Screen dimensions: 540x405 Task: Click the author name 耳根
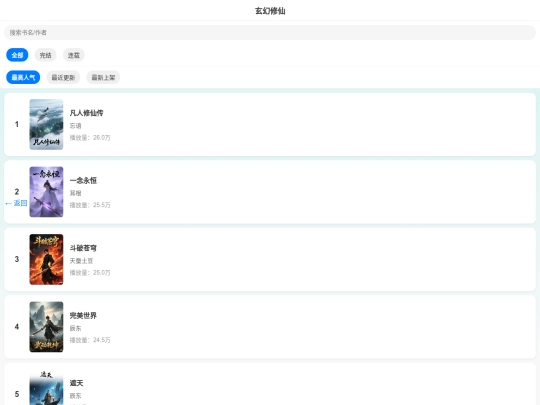click(x=75, y=193)
